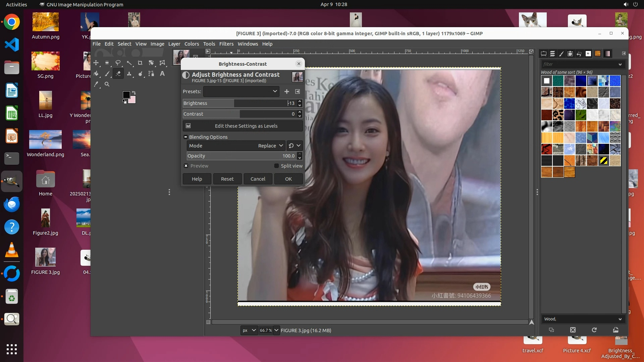Image resolution: width=644 pixels, height=362 pixels.
Task: Open the blend Mode Replace dropdown
Action: 270,145
